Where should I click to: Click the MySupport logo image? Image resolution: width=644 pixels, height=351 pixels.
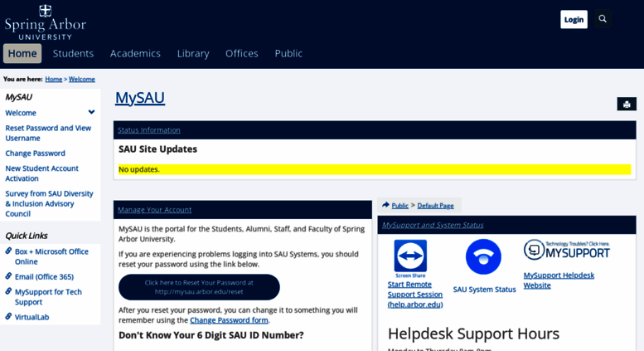point(567,250)
